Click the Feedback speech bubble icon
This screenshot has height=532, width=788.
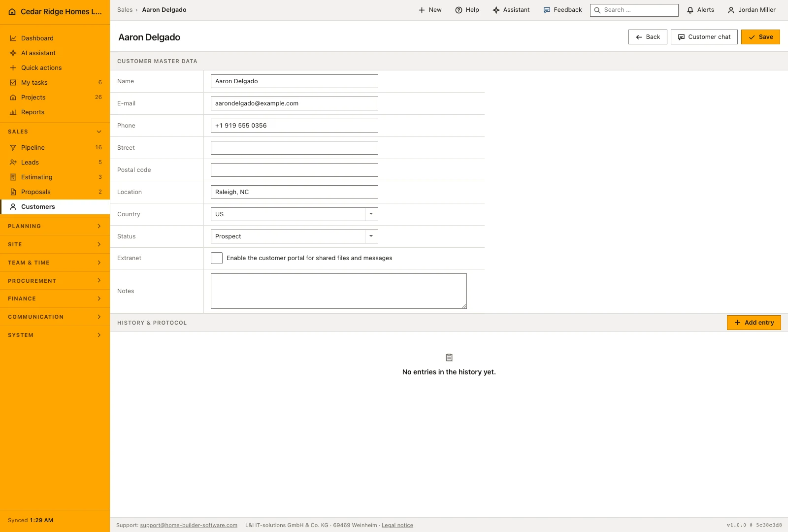[x=547, y=10]
